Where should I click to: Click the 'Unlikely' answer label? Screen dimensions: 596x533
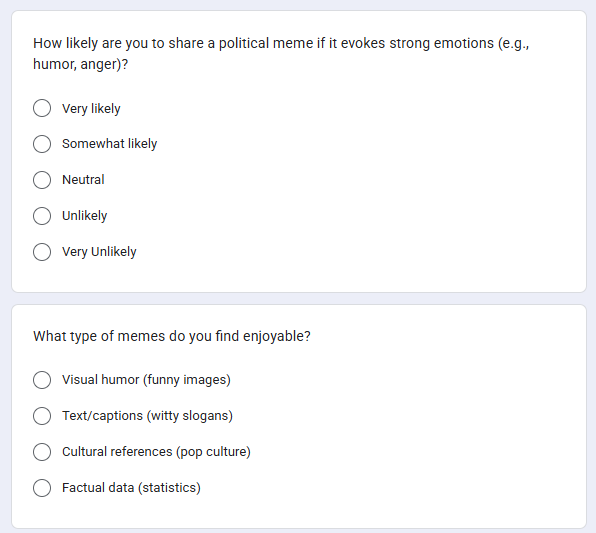click(84, 216)
